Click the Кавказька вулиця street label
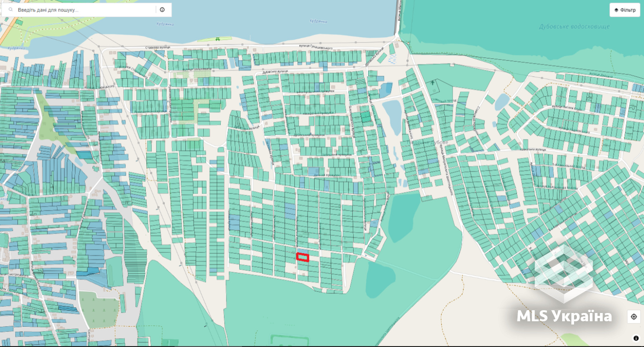Image resolution: width=644 pixels, height=347 pixels. pyautogui.click(x=534, y=150)
